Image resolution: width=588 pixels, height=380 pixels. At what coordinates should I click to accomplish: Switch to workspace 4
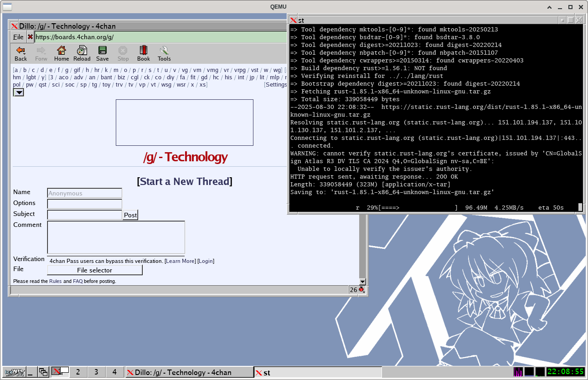point(114,372)
